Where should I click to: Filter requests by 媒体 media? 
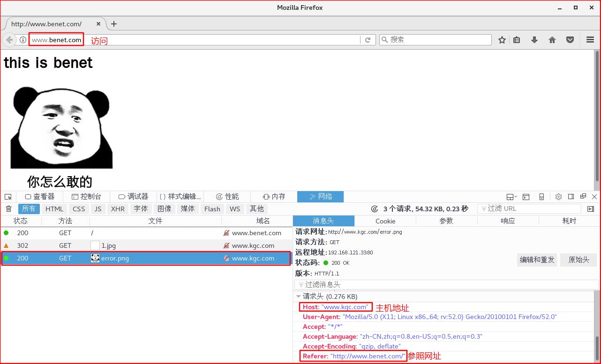(x=188, y=209)
